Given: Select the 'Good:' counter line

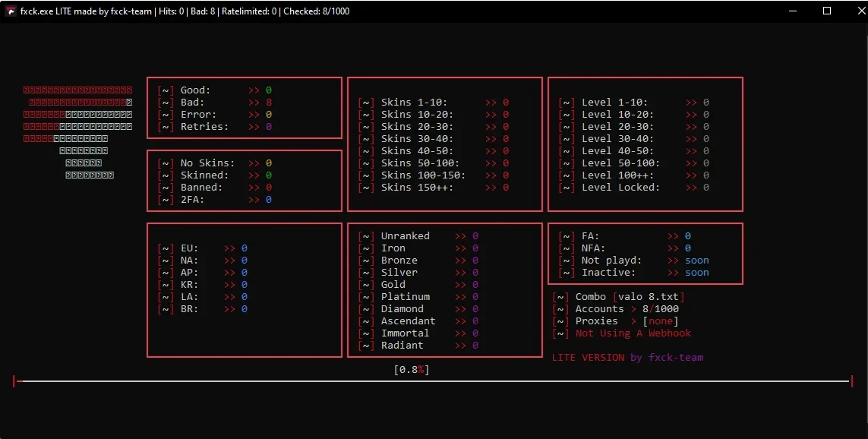Looking at the screenshot, I should pyautogui.click(x=215, y=90).
